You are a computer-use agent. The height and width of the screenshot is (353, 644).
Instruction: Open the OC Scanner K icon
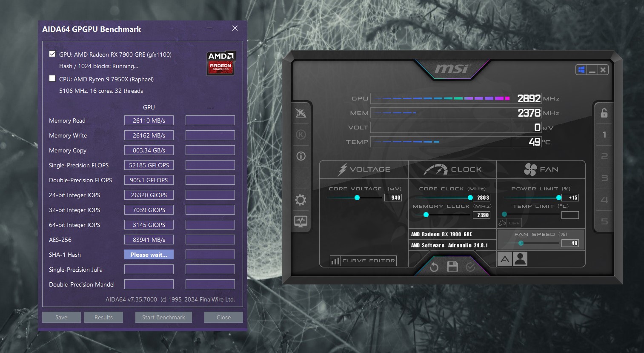(301, 135)
